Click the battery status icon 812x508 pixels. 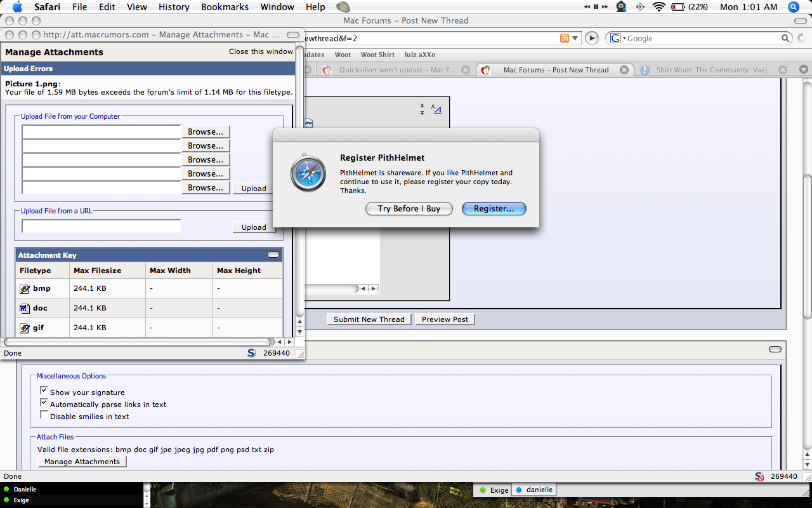tap(678, 7)
